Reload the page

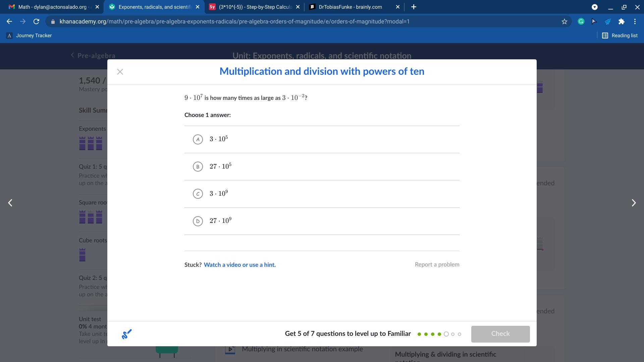(x=36, y=21)
